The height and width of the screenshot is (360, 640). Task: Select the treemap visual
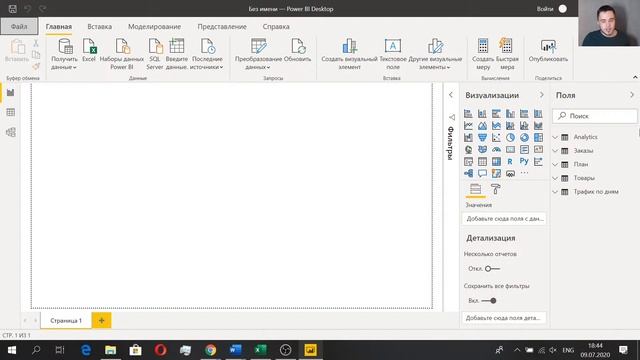pyautogui.click(x=538, y=138)
